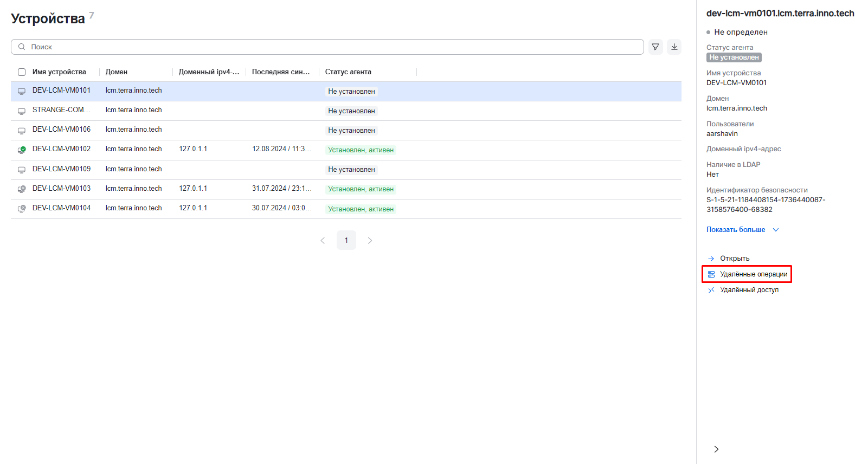The image size is (868, 464).
Task: Click device icon for DEV-LCM-VM0104 row
Action: 22,209
